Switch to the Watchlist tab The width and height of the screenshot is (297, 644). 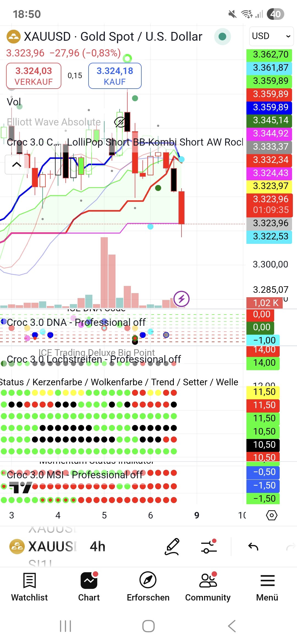point(29,586)
